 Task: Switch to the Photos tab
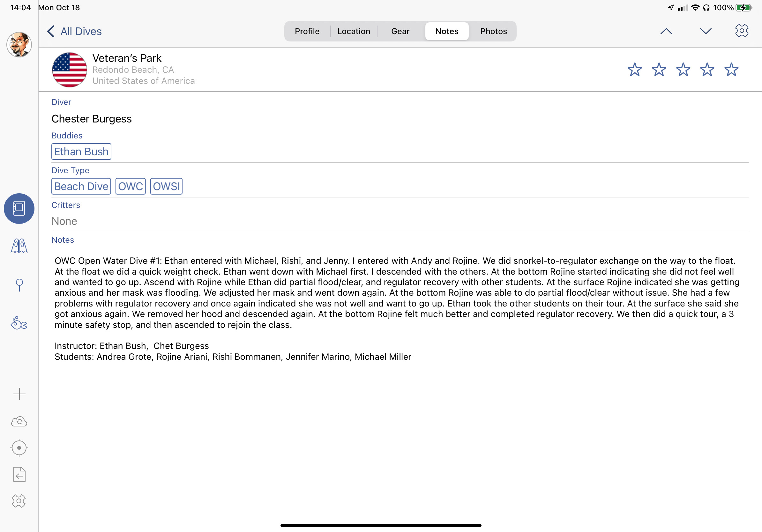coord(493,31)
